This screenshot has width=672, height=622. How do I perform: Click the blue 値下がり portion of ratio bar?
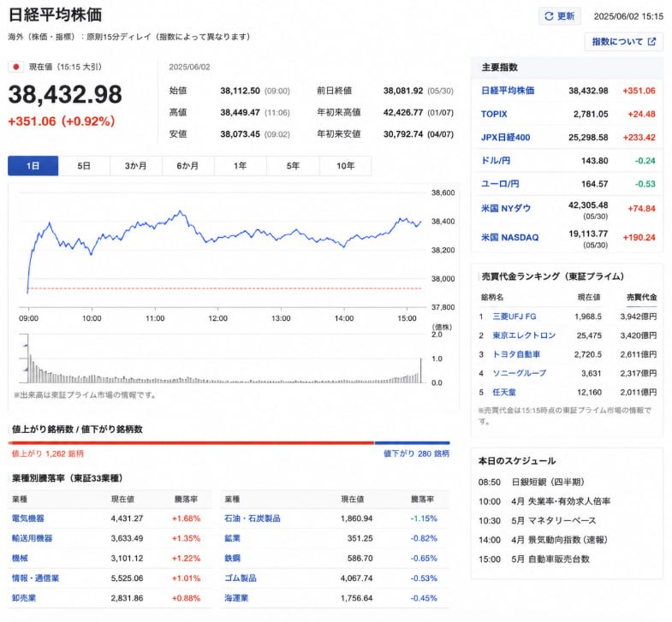pos(412,443)
